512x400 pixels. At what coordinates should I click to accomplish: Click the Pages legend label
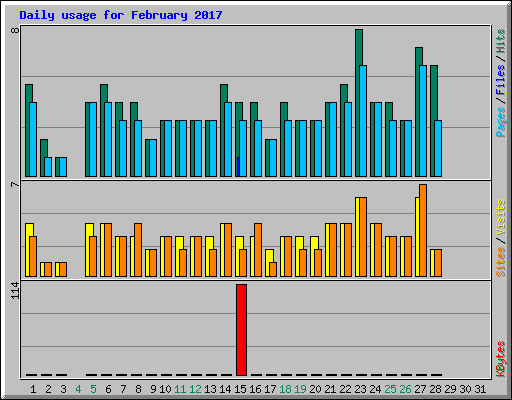(500, 122)
